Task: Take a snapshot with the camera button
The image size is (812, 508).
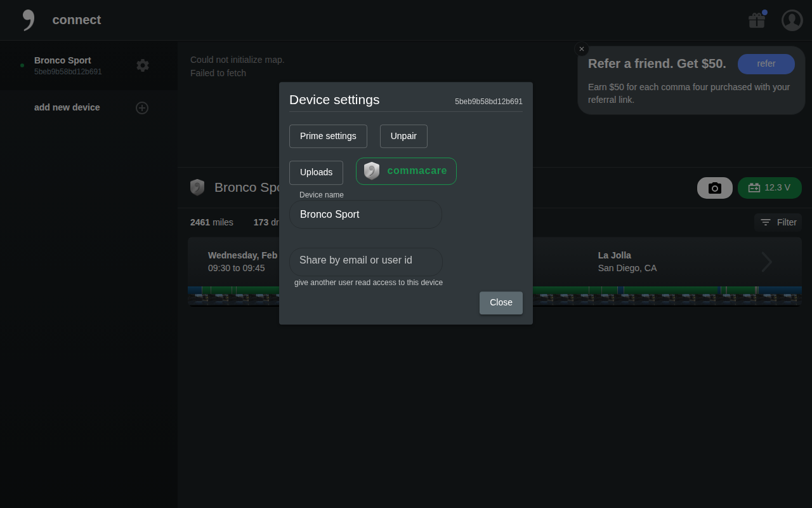Action: click(x=715, y=188)
